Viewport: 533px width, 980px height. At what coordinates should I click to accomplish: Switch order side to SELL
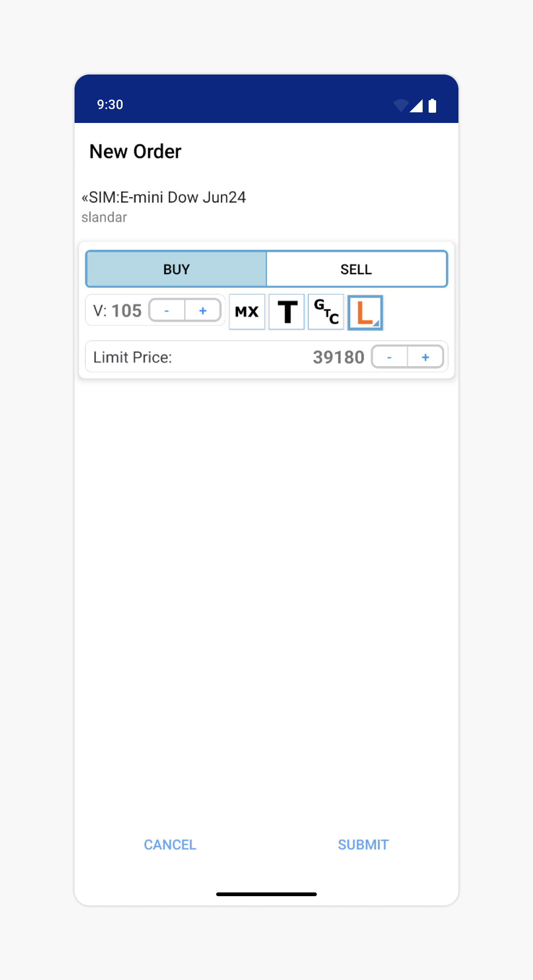tap(356, 269)
